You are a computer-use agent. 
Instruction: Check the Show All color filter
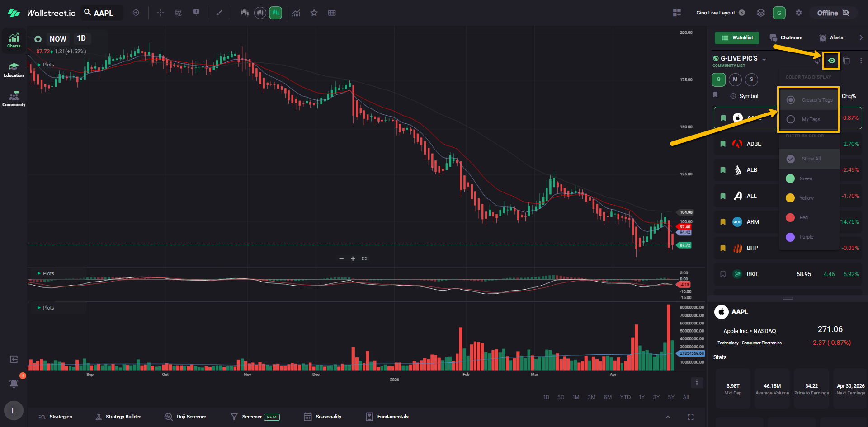pyautogui.click(x=791, y=159)
